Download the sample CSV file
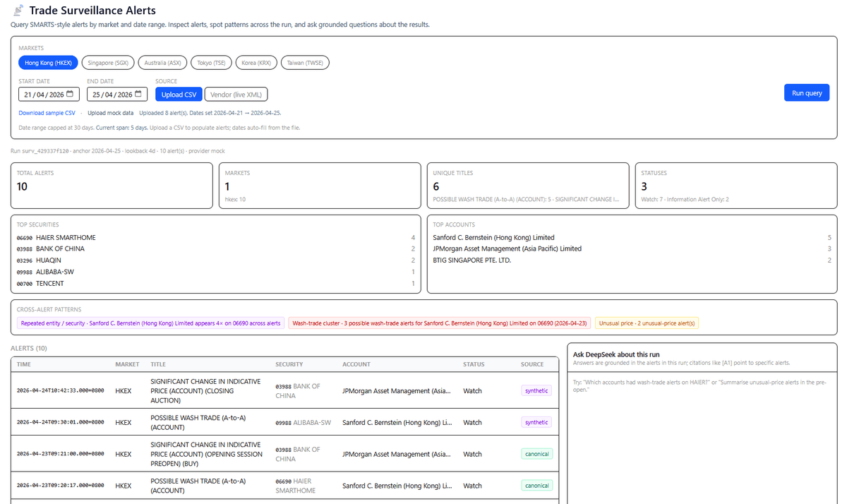 [47, 113]
